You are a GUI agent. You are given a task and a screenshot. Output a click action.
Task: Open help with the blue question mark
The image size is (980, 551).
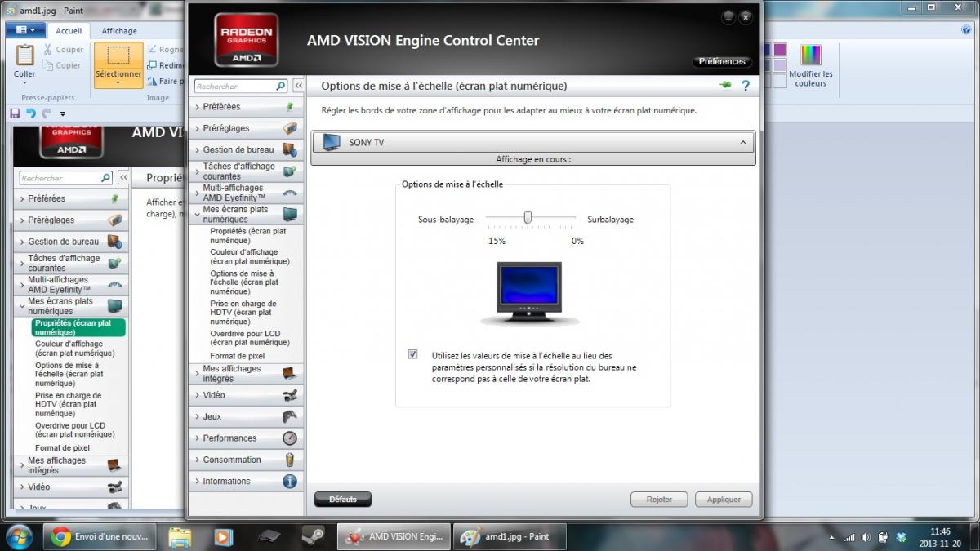[x=745, y=85]
